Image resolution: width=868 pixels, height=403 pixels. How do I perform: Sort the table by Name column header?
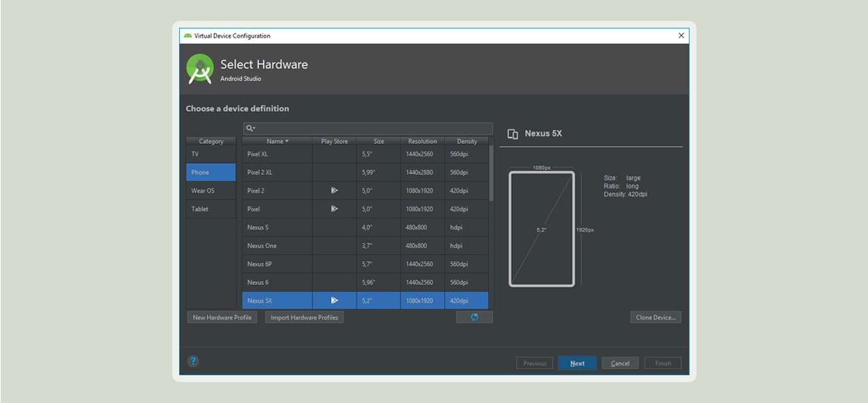pos(277,141)
